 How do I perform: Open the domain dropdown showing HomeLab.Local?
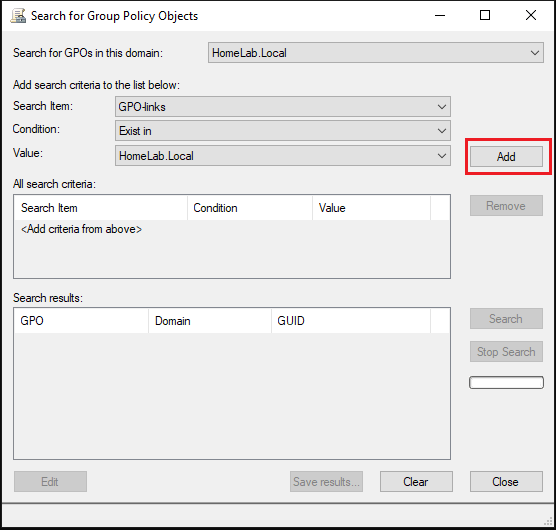376,53
